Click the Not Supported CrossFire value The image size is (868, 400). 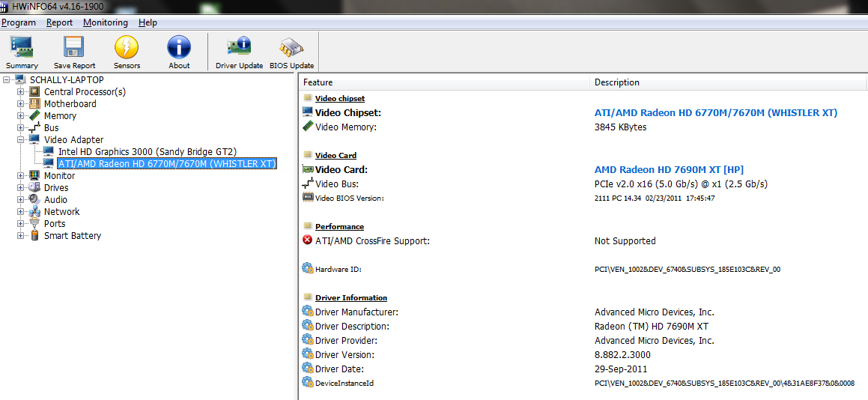tap(625, 241)
